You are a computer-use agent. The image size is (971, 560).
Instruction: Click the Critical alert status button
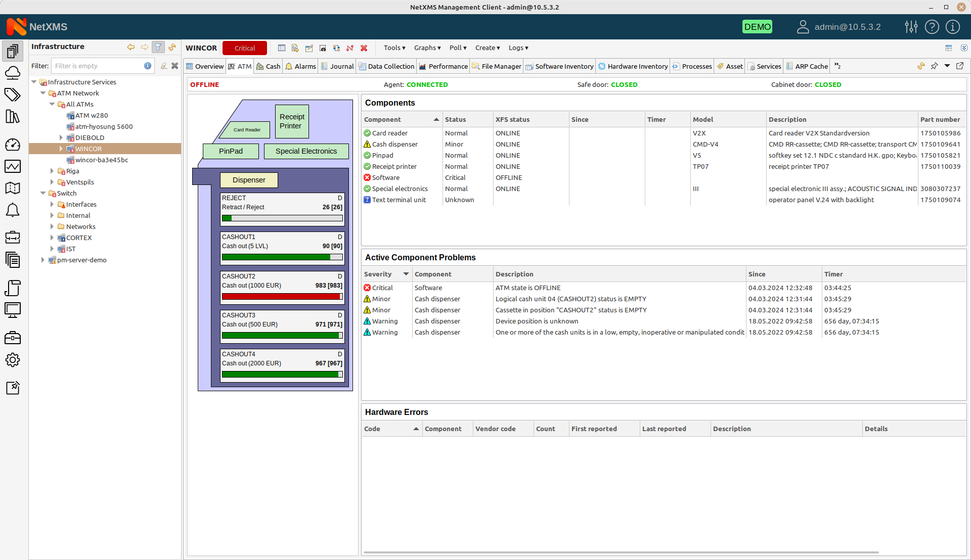[245, 48]
